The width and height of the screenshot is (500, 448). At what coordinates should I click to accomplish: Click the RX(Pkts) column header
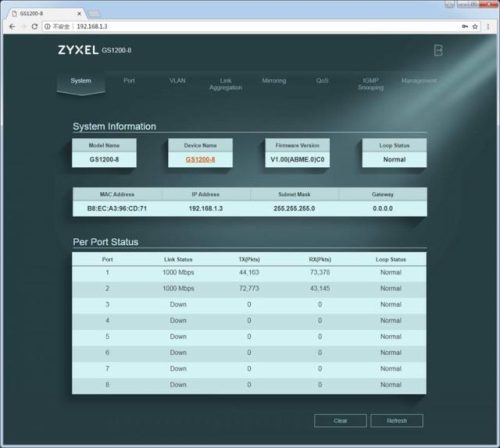(320, 259)
